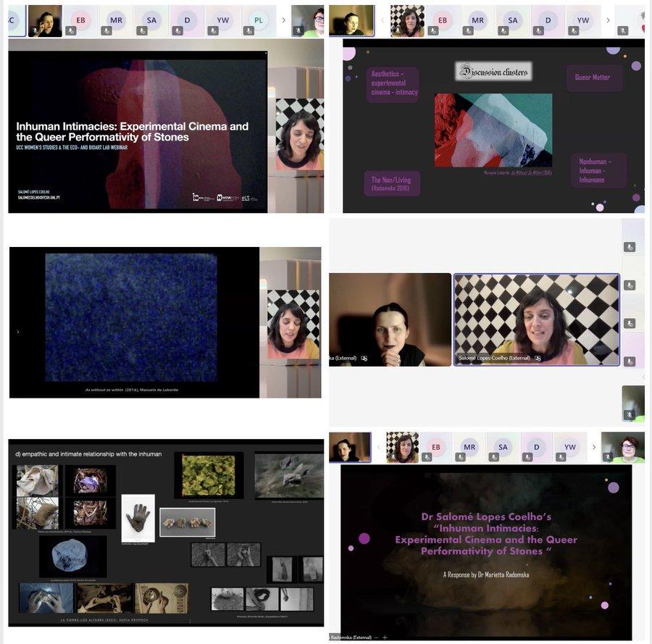The width and height of the screenshot is (652, 644).
Task: Click the 'Queer Matter' discussion cluster box
Action: point(594,78)
